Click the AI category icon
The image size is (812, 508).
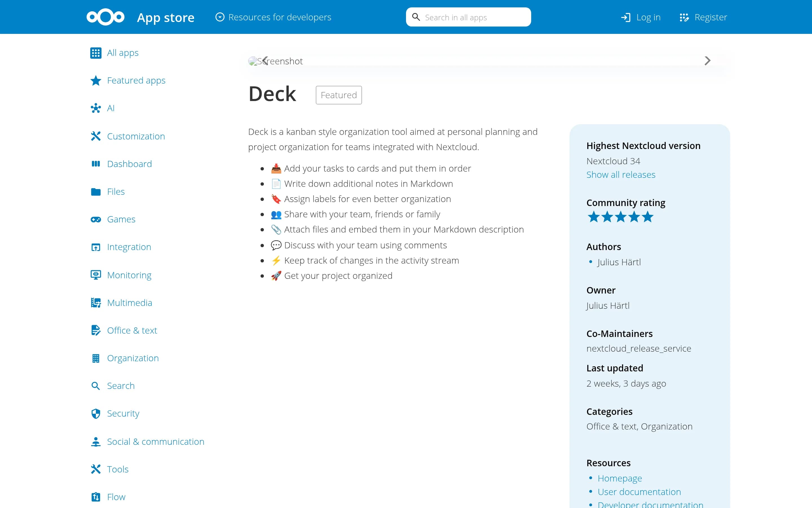pyautogui.click(x=96, y=108)
